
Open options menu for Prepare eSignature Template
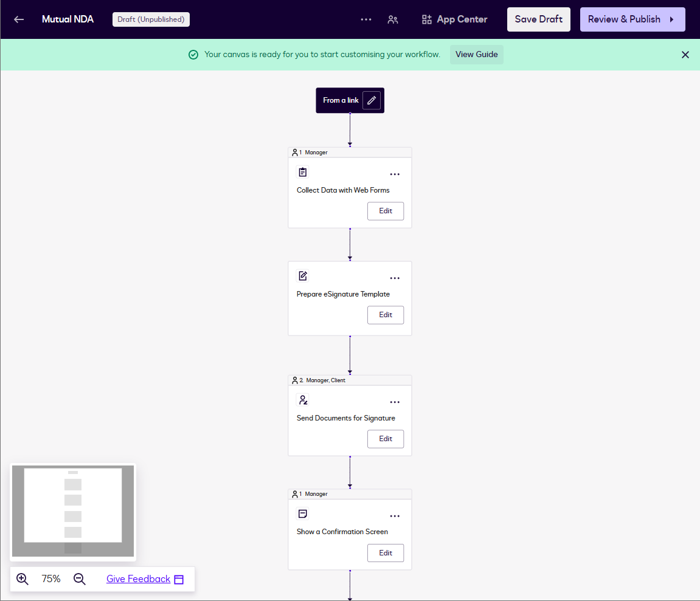(x=395, y=278)
